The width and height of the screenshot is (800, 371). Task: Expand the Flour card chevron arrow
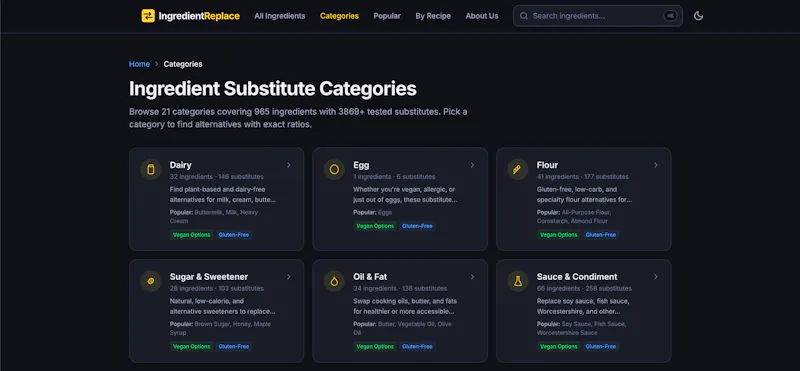pos(656,165)
